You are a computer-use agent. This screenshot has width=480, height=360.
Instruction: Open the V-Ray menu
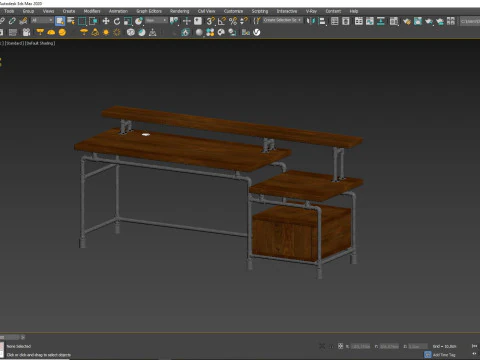[x=311, y=11]
